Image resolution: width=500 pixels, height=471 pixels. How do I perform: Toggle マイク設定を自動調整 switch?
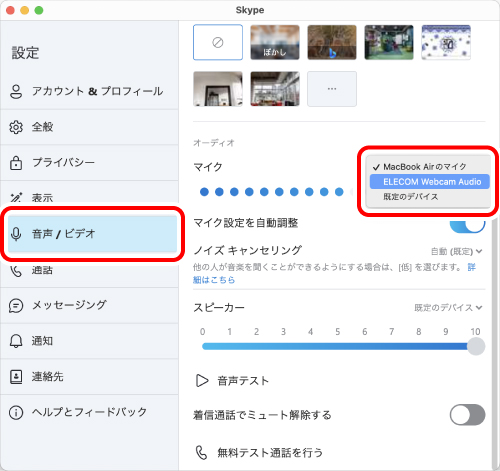click(x=467, y=226)
